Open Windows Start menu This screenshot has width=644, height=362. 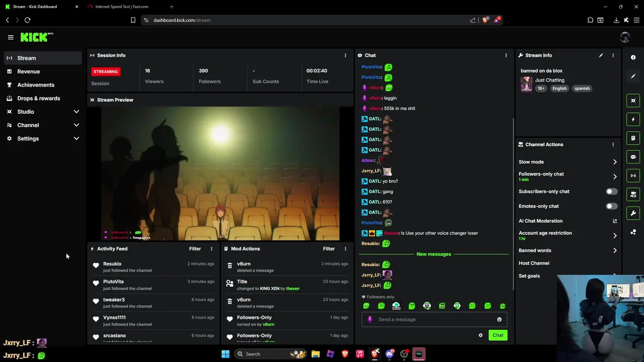tap(225, 354)
